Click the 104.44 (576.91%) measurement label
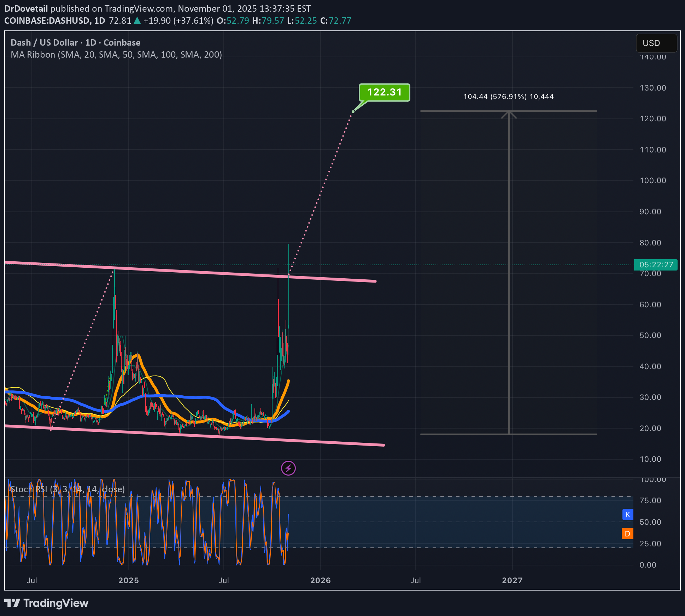 coord(508,96)
